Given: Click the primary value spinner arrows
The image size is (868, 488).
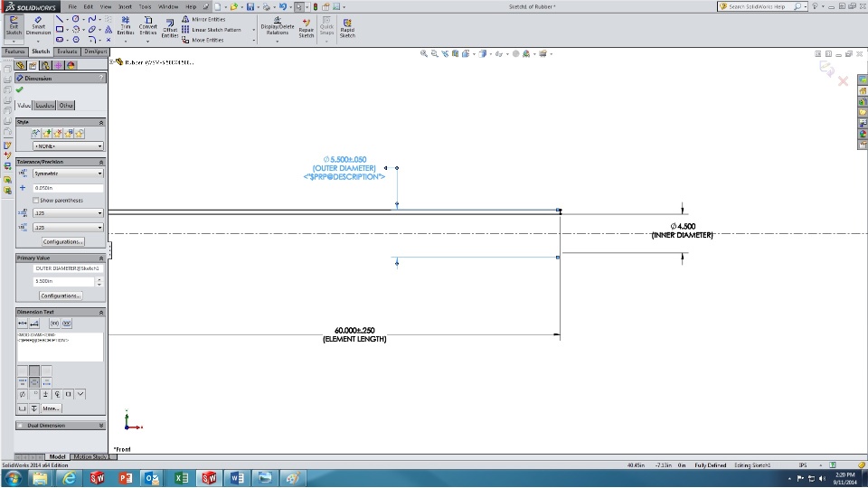Looking at the screenshot, I should click(x=99, y=281).
